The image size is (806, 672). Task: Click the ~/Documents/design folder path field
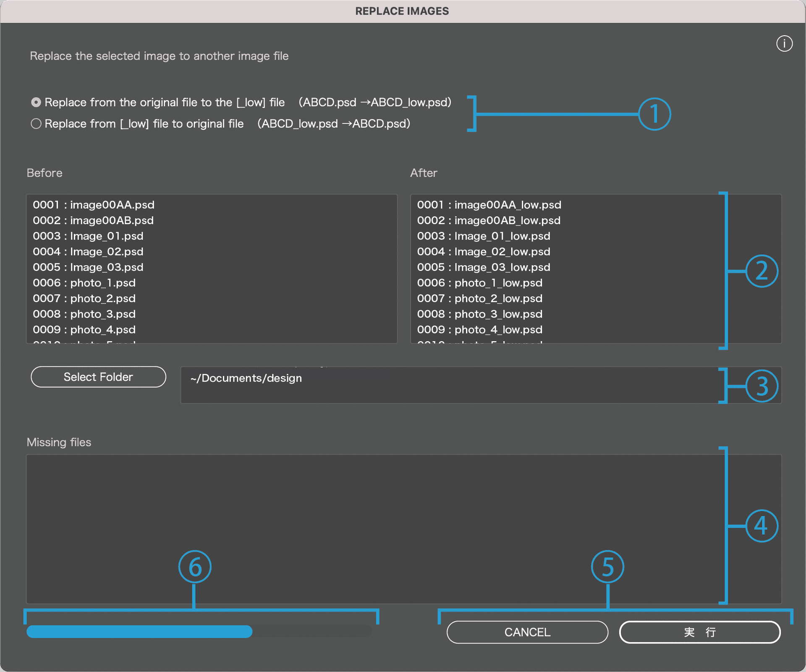coord(449,385)
